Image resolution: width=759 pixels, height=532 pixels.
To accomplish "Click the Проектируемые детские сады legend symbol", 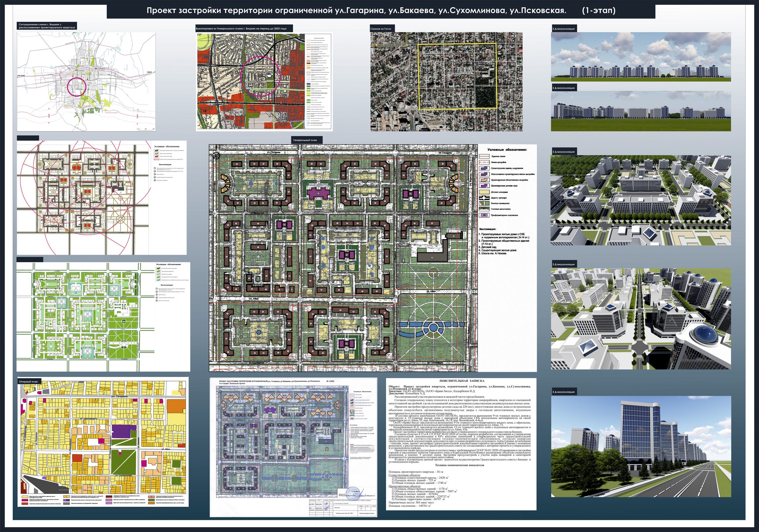I will pyautogui.click(x=484, y=186).
